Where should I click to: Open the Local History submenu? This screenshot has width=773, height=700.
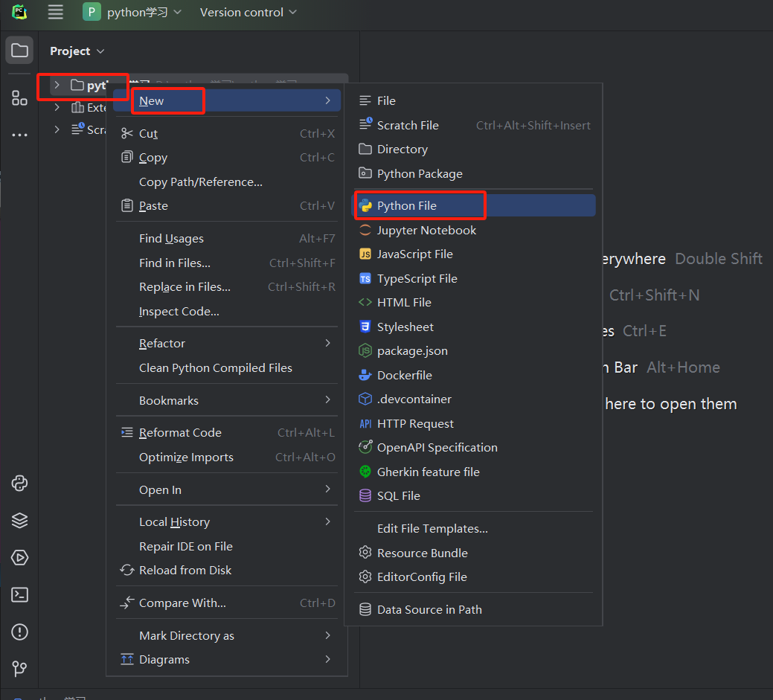coord(227,521)
